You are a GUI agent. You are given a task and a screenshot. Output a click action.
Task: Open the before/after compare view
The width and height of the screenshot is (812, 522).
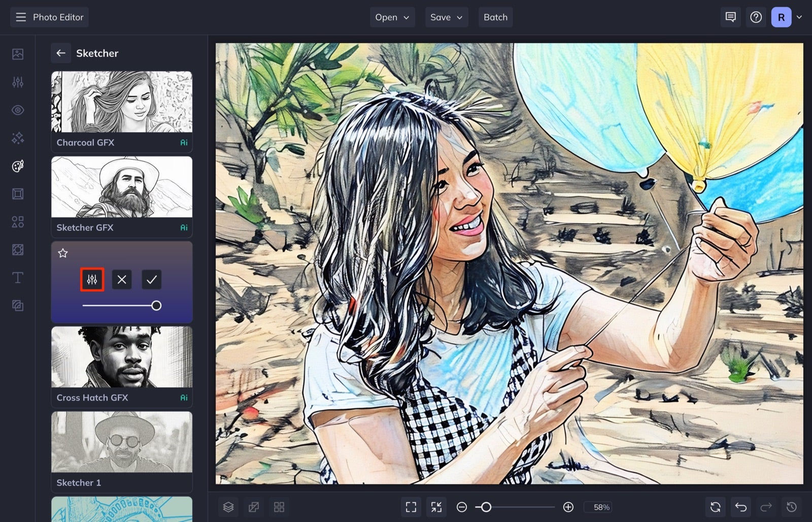254,507
